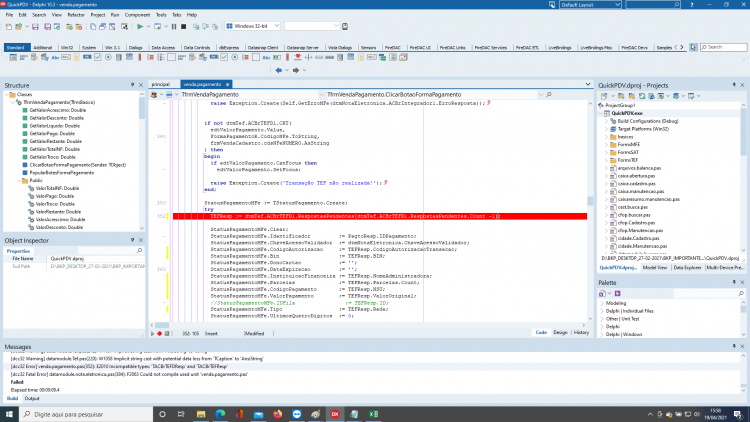Switch to the History view tab
This screenshot has width=750, height=422.
581,333
